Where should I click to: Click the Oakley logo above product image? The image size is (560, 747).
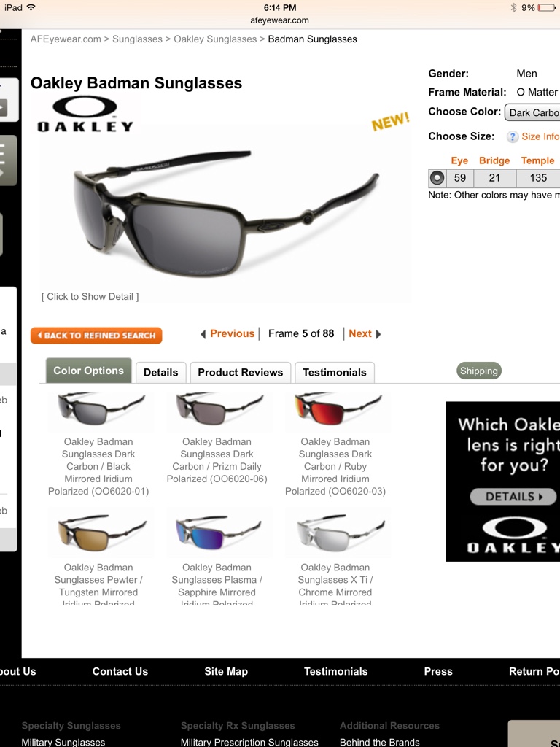[85, 113]
